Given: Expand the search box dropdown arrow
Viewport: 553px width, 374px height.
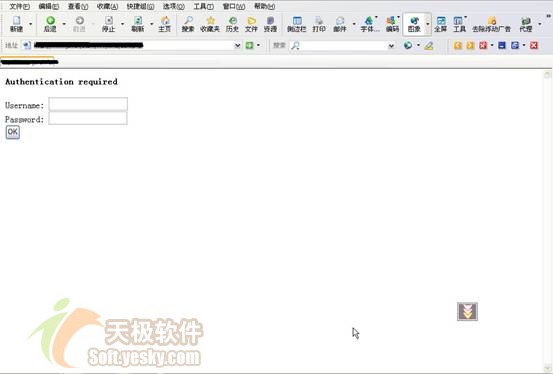Looking at the screenshot, I should pos(391,45).
